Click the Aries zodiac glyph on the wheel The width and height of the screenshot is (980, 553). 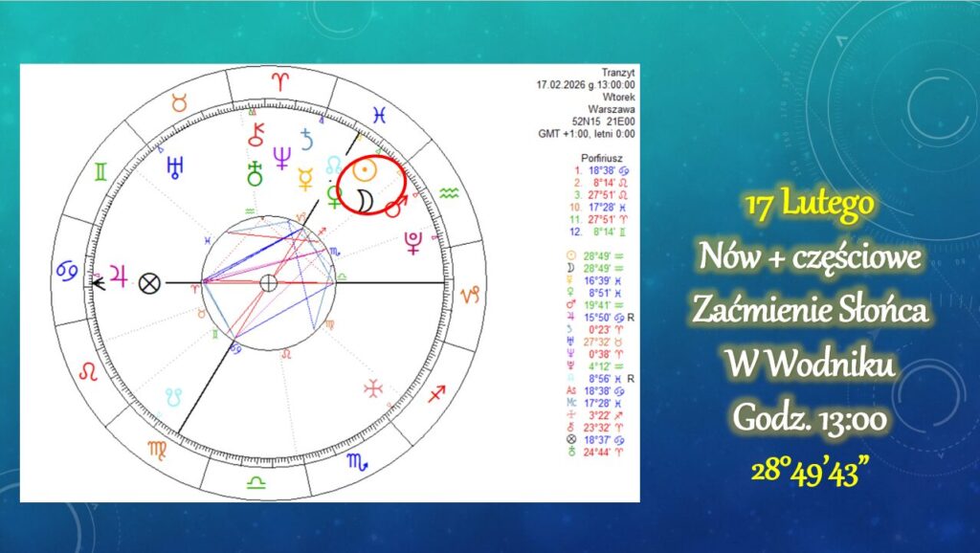(x=278, y=81)
